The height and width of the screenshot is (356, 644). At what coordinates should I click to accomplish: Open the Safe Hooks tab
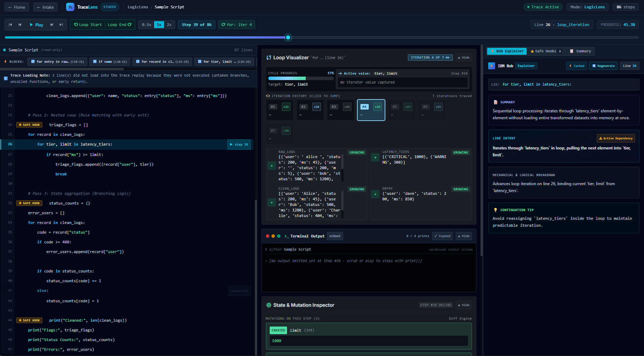546,51
